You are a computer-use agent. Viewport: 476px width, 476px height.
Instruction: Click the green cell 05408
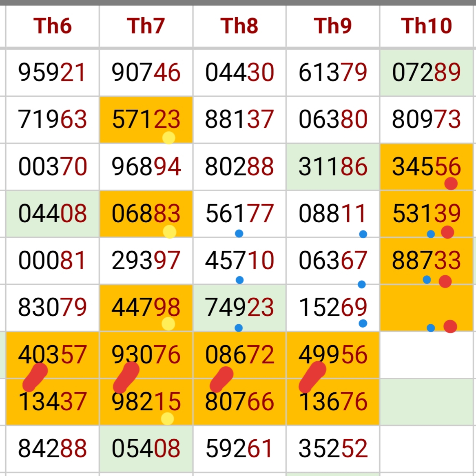click(x=146, y=448)
